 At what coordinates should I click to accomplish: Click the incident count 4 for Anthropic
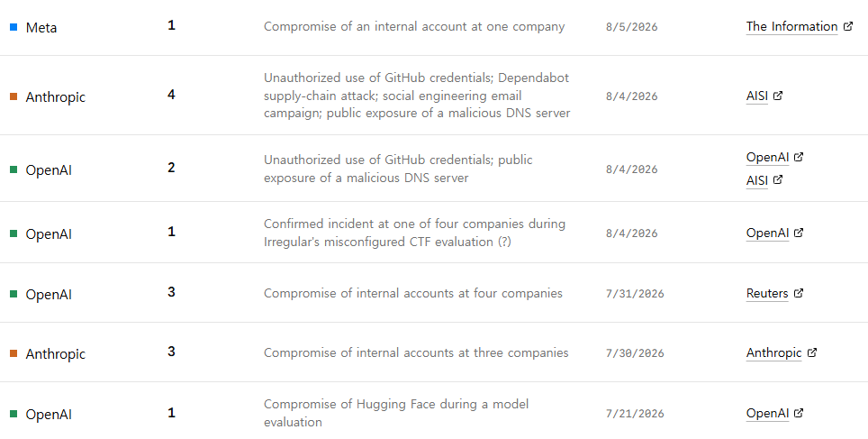pos(171,95)
